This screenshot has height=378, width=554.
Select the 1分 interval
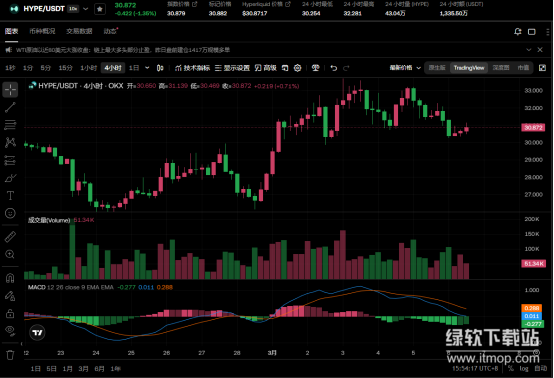click(x=28, y=68)
